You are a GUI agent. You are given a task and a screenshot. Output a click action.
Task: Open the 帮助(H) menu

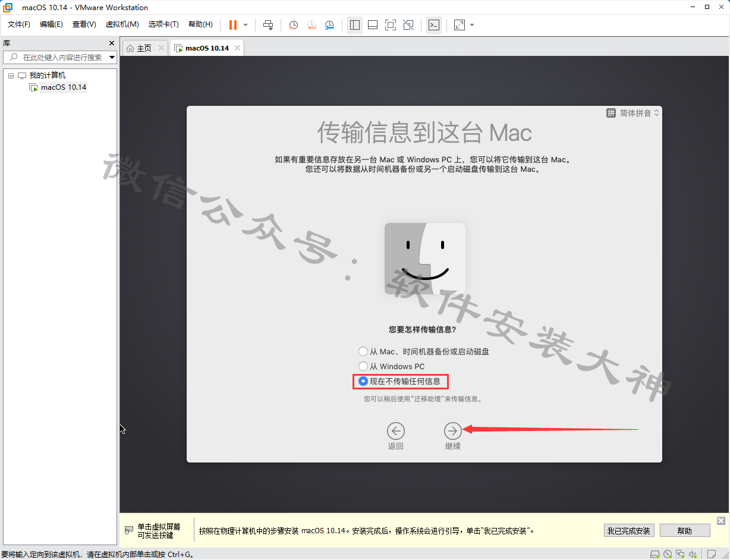coord(200,24)
